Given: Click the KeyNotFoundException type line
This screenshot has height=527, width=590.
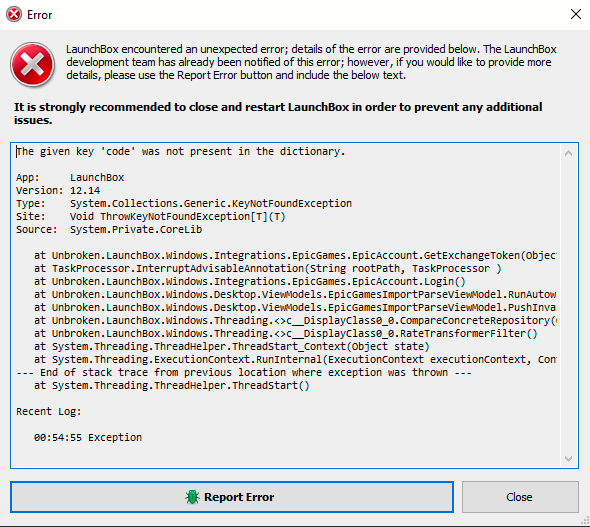Looking at the screenshot, I should (184, 204).
